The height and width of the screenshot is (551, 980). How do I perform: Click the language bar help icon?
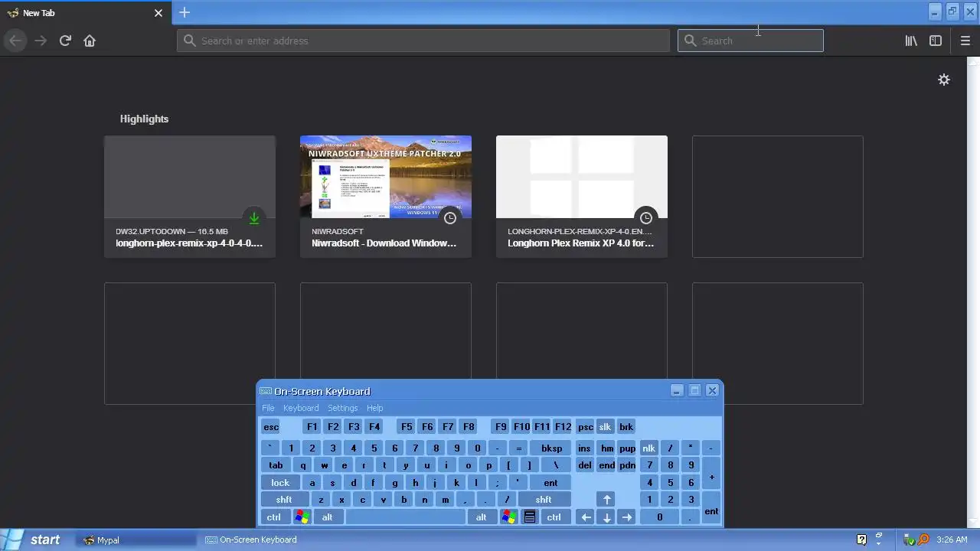point(861,540)
